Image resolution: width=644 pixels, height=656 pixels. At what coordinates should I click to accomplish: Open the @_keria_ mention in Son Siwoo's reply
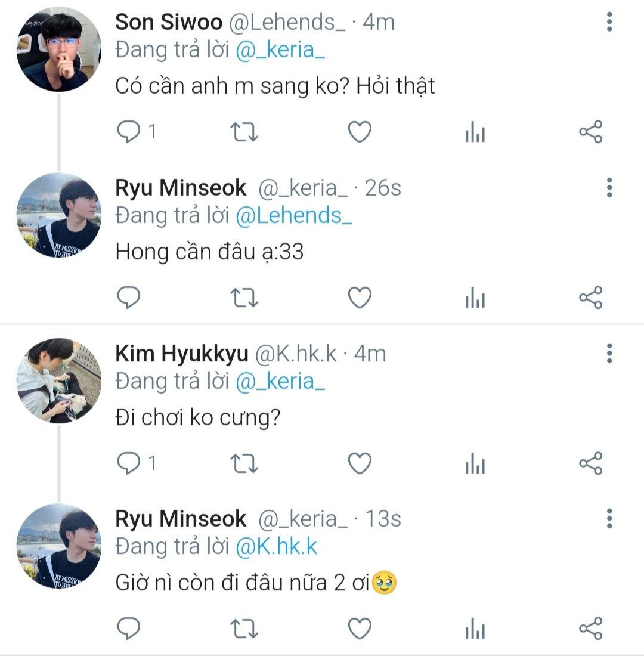[280, 50]
